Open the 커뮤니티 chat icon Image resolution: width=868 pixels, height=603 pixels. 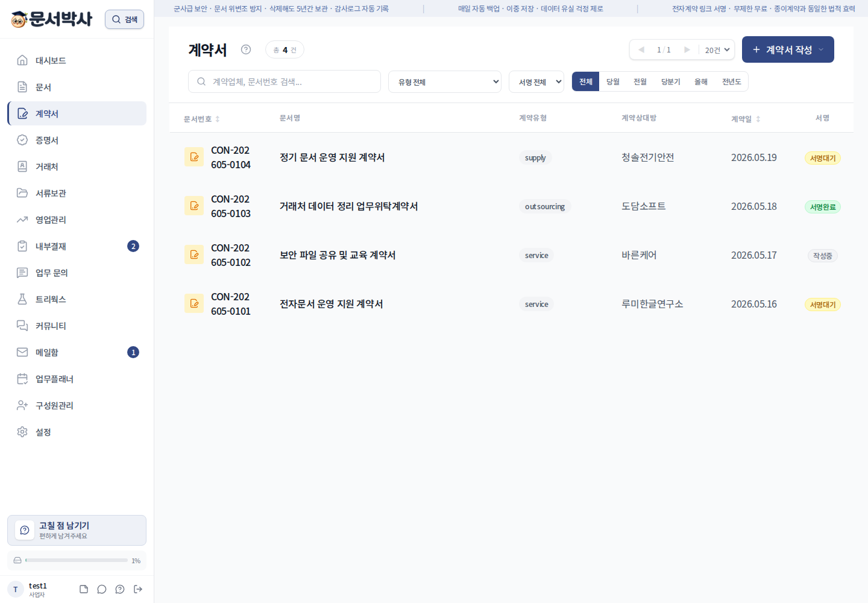click(x=22, y=326)
